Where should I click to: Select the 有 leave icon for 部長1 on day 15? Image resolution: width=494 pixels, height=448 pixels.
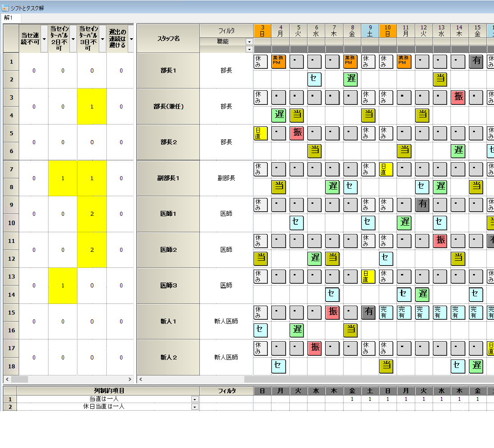pos(476,61)
